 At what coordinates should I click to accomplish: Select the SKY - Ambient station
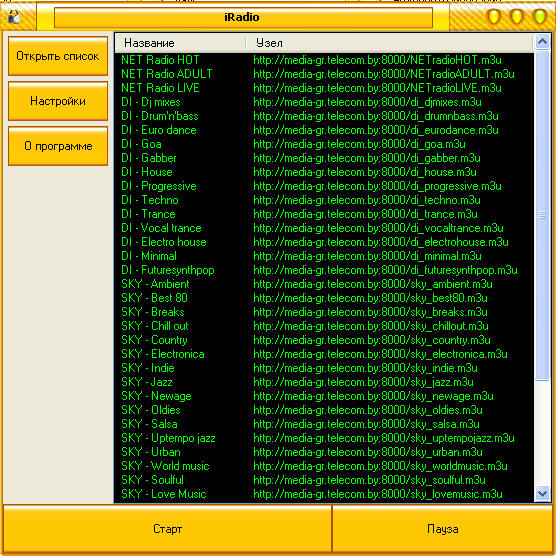click(x=155, y=284)
